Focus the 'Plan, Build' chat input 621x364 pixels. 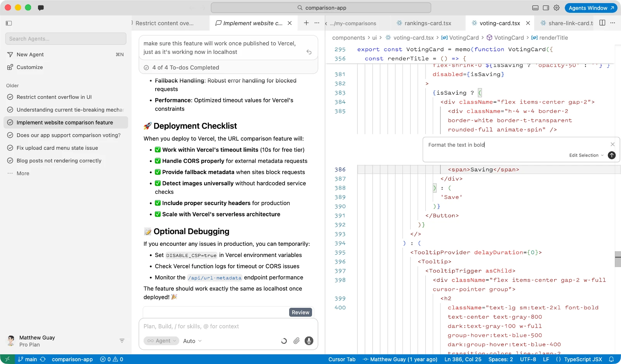228,326
